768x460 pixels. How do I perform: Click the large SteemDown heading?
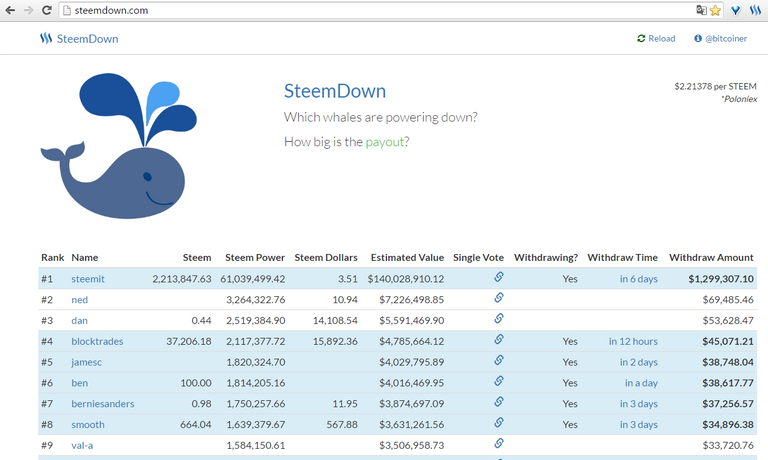335,91
